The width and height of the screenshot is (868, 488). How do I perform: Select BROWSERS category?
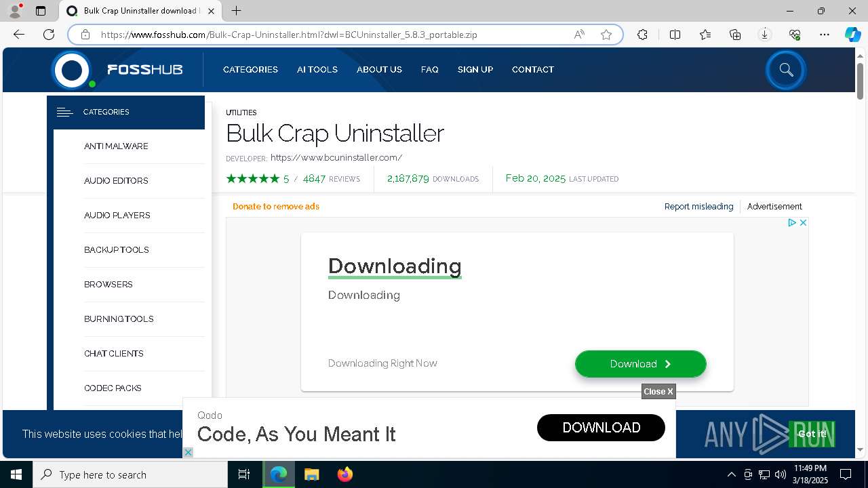108,285
